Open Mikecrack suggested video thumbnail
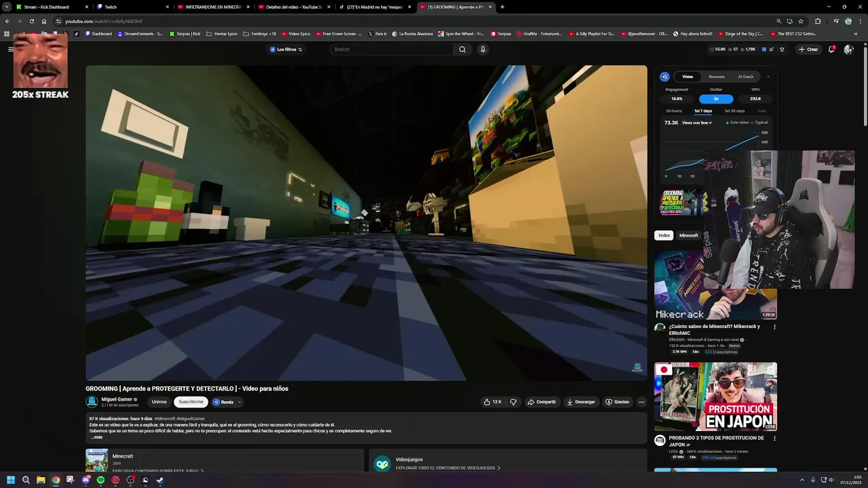 pos(715,285)
